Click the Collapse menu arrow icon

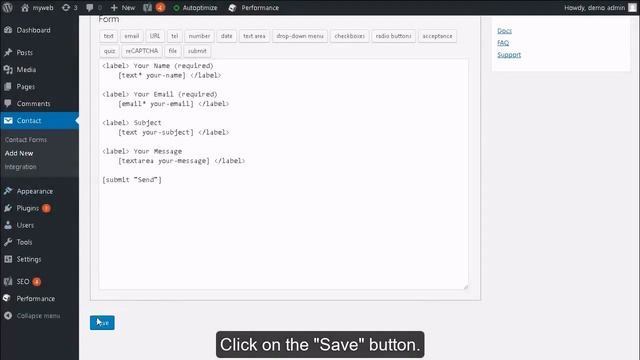8,316
